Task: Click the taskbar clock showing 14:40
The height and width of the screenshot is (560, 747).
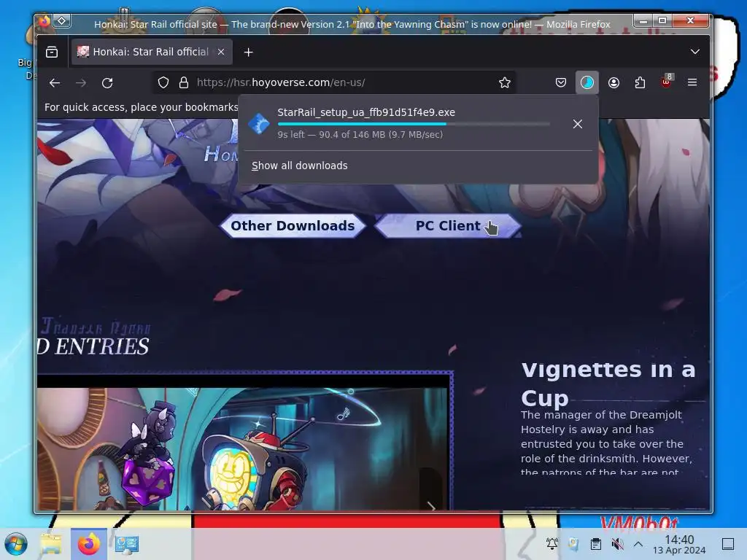Action: (x=679, y=544)
